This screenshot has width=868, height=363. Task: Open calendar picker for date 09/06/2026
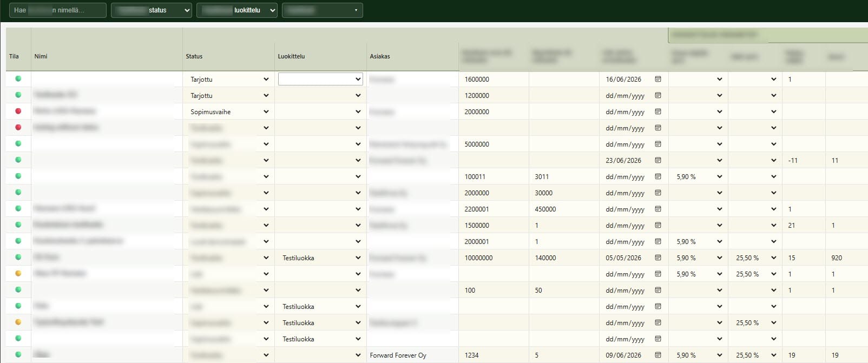[658, 355]
